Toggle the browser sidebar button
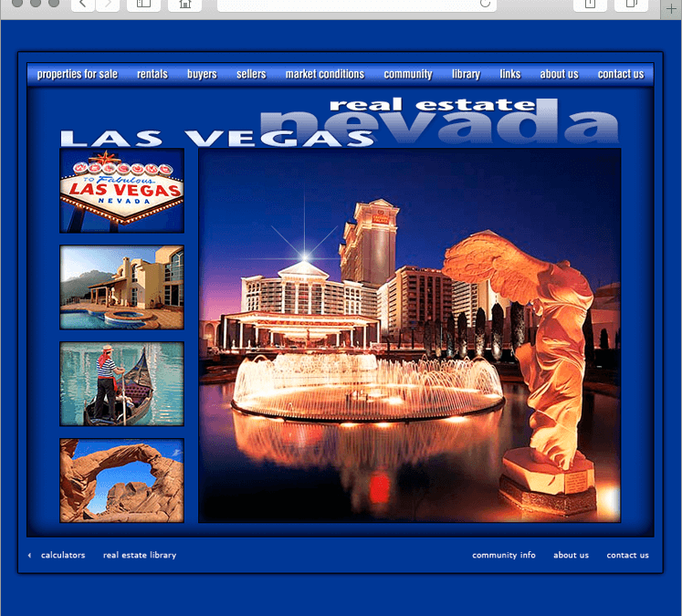Viewport: 682px width, 616px height. (x=143, y=5)
